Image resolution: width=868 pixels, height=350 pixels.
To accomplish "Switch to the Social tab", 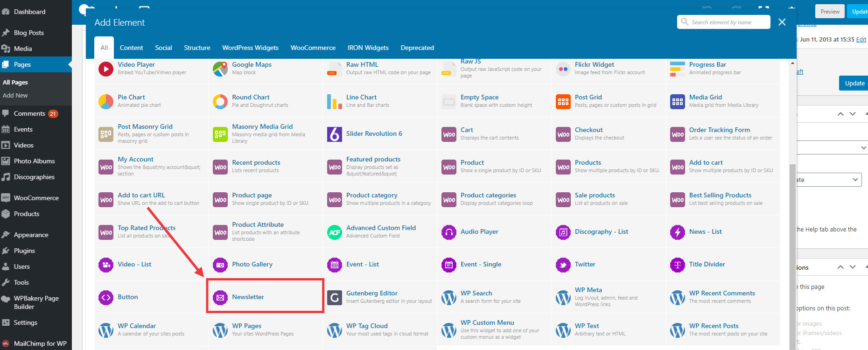I will [163, 48].
